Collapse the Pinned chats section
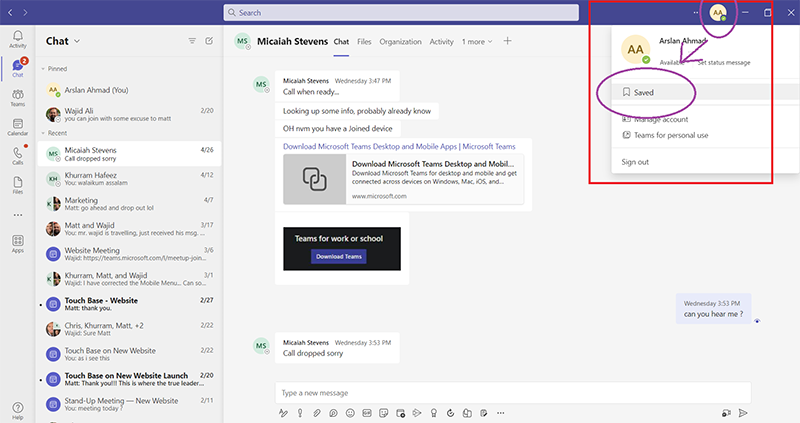This screenshot has height=423, width=800. tap(43, 71)
